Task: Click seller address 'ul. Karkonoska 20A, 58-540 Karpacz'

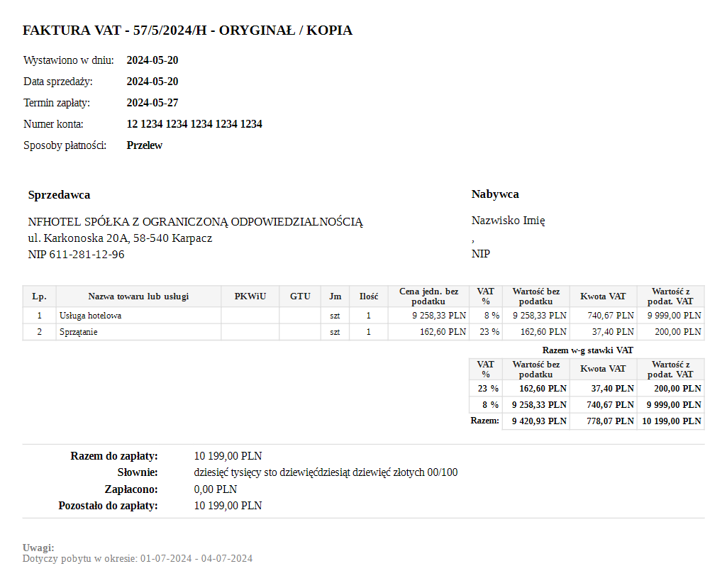Action: coord(120,238)
